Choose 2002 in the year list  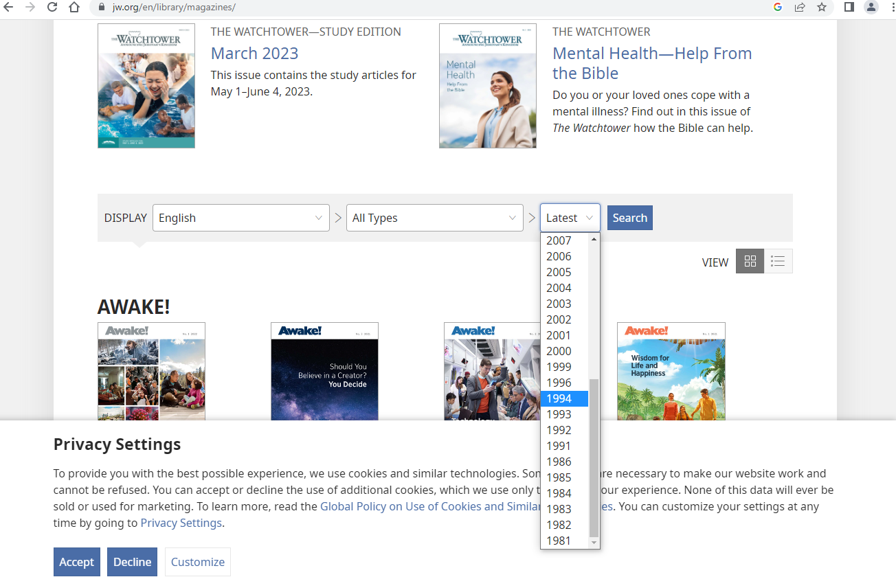564,319
